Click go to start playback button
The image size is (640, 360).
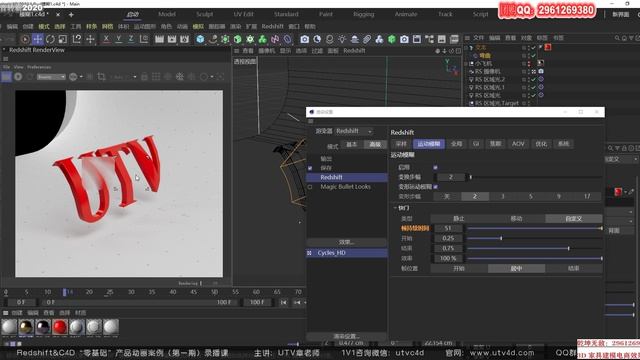coord(283,302)
